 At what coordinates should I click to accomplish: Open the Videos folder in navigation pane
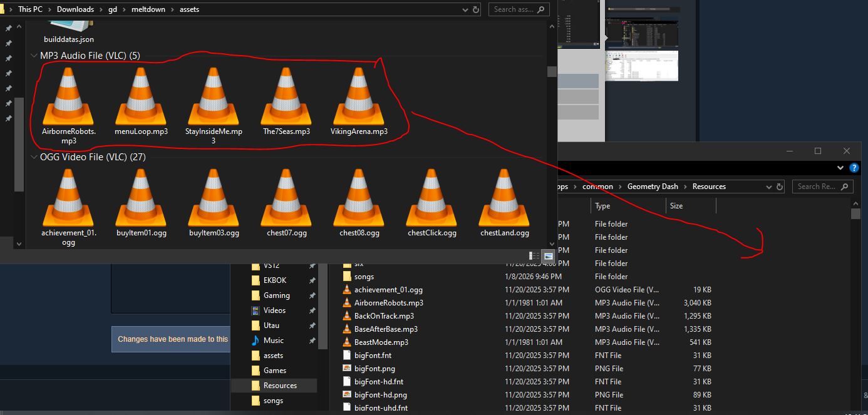(274, 310)
